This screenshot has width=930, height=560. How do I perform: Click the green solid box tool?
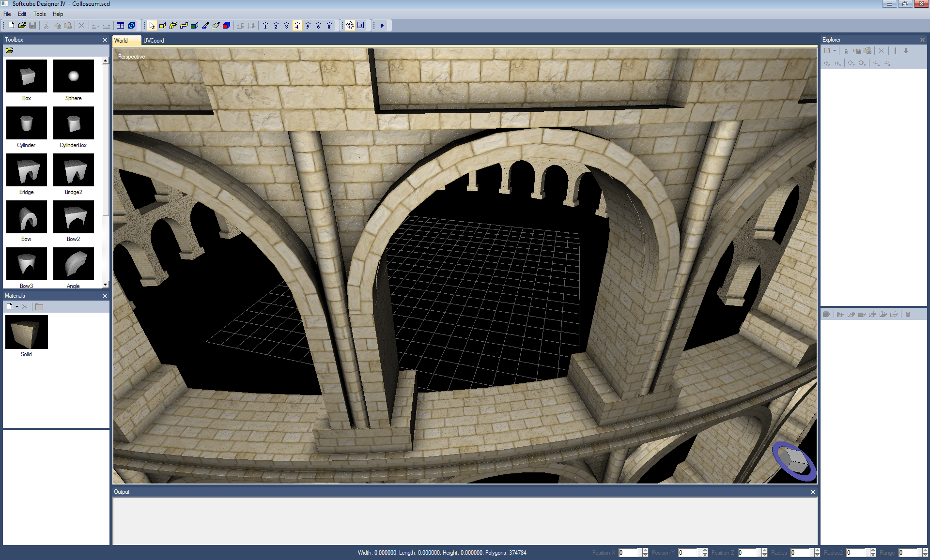pyautogui.click(x=195, y=26)
